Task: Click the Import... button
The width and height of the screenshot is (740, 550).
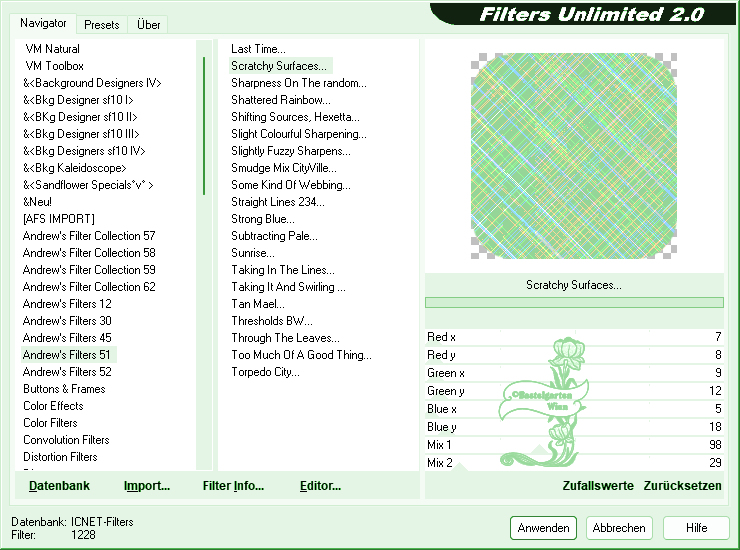Action: [147, 486]
